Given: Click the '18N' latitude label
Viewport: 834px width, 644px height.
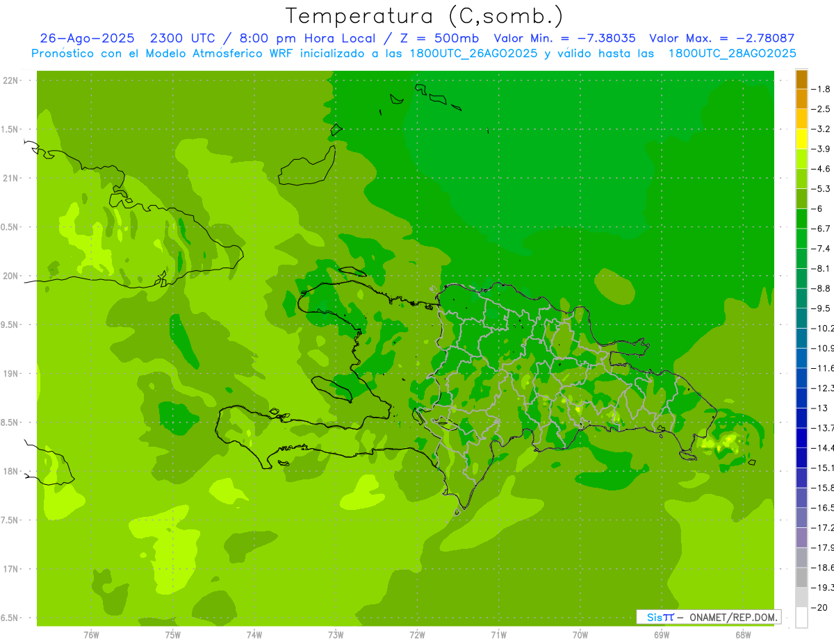Looking at the screenshot, I should click(x=10, y=471).
